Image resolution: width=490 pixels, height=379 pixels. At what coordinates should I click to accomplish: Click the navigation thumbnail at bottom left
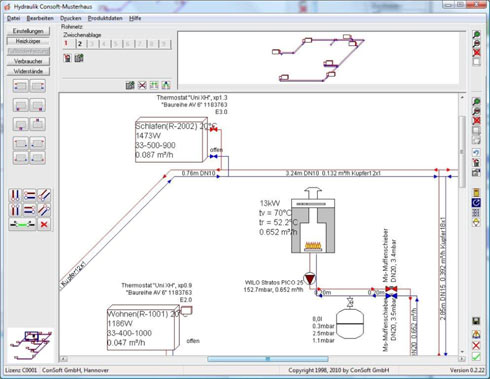click(x=30, y=345)
